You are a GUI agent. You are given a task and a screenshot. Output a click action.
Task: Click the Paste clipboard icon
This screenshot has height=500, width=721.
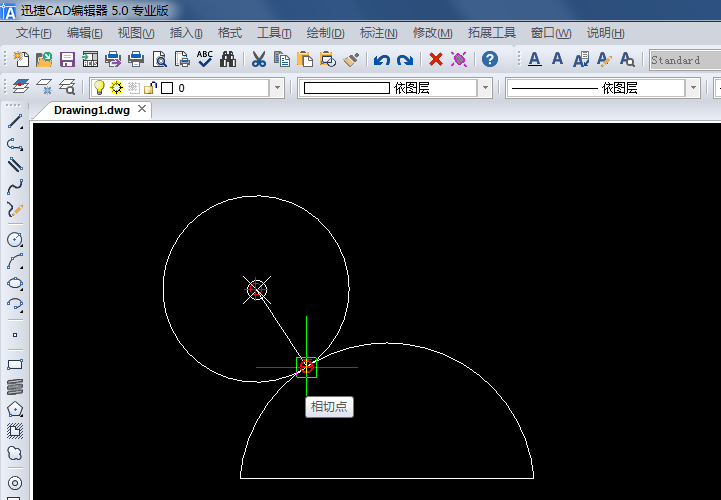coord(304,59)
